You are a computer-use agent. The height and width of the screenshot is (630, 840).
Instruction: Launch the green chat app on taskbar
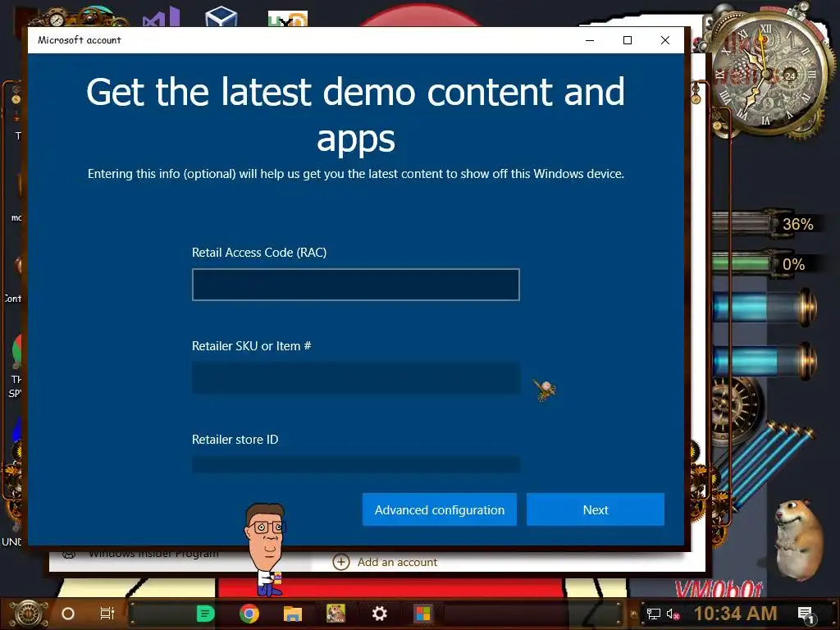click(205, 614)
